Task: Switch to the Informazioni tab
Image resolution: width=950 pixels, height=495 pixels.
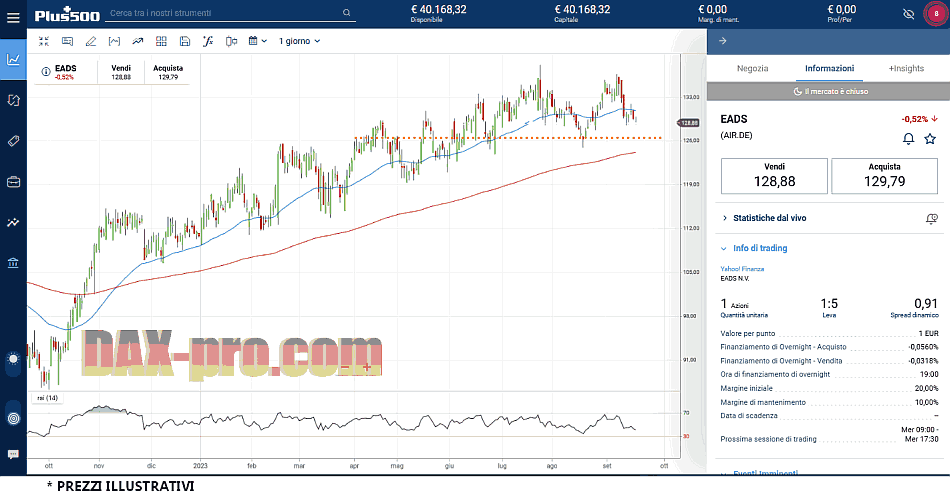Action: (829, 68)
